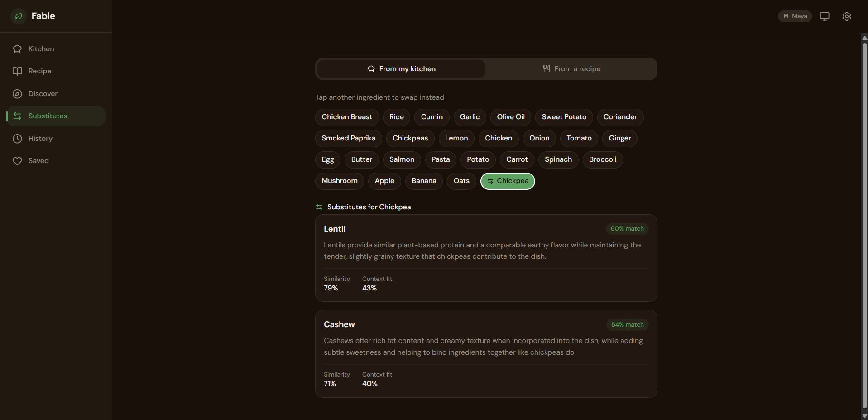868x420 pixels.
Task: Click Lentil's 79% similarity value
Action: coord(331,288)
